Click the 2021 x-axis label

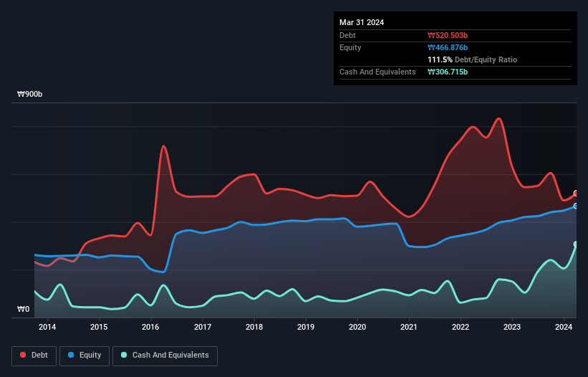pyautogui.click(x=409, y=327)
